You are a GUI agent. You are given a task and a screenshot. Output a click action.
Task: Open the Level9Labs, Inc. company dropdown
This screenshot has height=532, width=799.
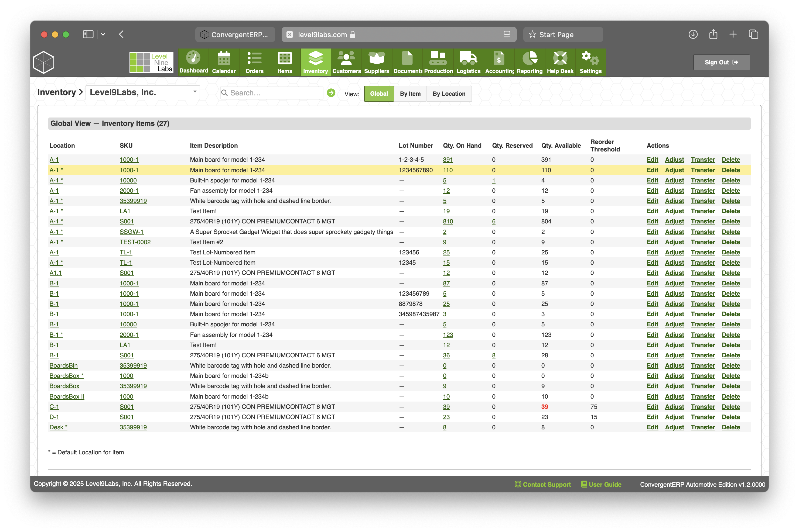(x=143, y=92)
